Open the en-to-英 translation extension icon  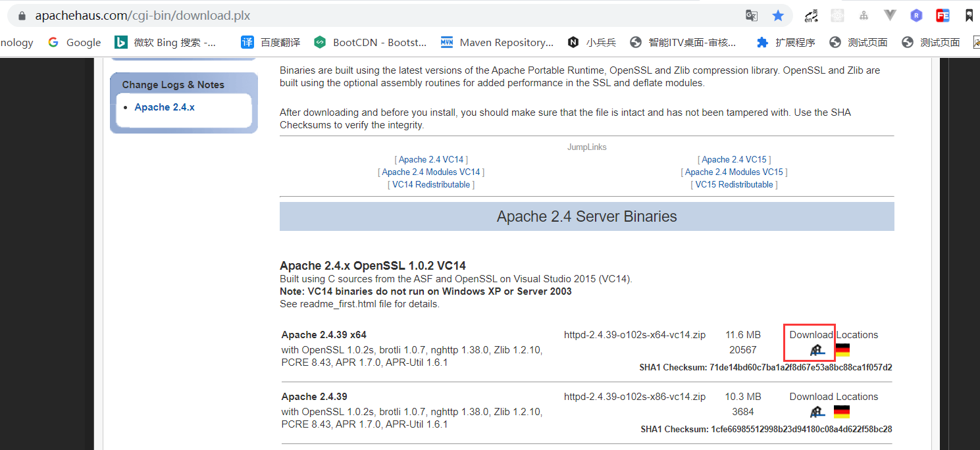812,15
